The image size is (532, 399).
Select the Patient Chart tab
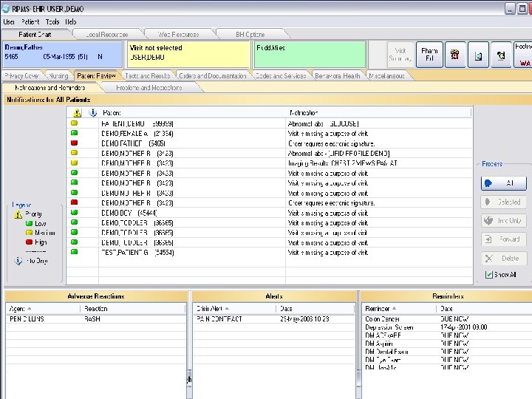pyautogui.click(x=35, y=35)
